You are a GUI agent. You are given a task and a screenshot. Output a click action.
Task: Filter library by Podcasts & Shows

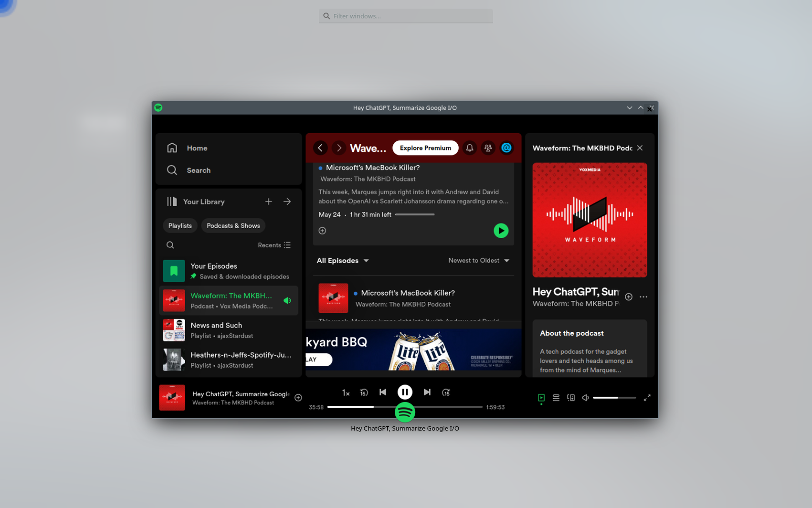(x=233, y=226)
